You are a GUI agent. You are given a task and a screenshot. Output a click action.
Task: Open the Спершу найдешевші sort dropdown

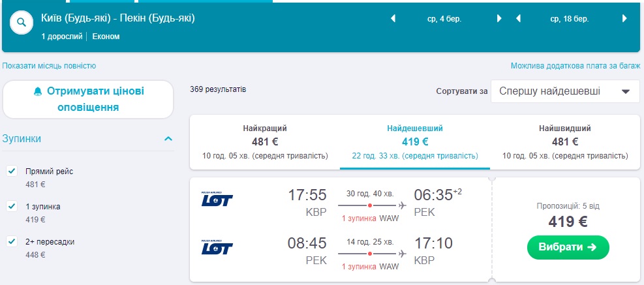[x=565, y=91]
